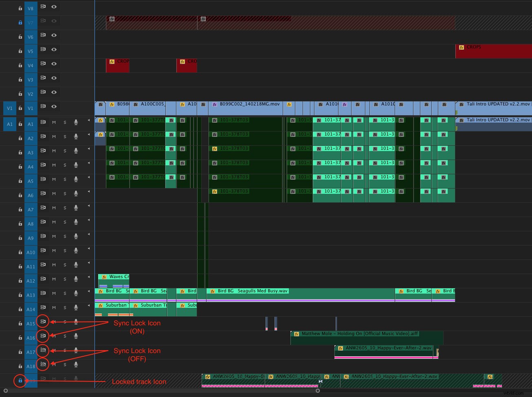Solo audio track A13
This screenshot has height=397, width=532.
tap(64, 294)
